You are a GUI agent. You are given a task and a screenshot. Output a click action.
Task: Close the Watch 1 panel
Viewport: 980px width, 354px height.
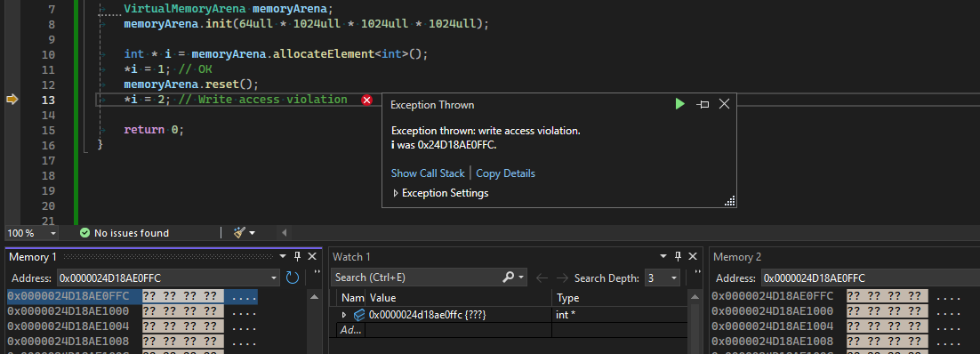[693, 256]
